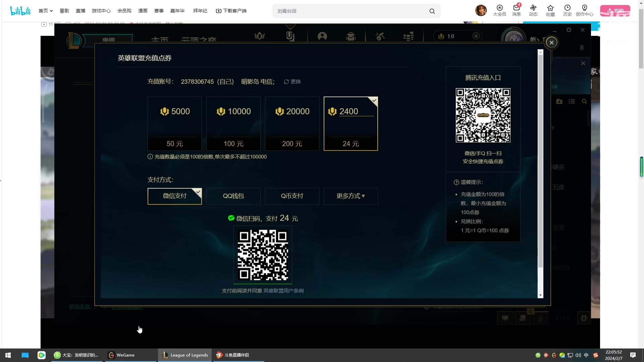Click 更换 to change recharge account
644x362 pixels.
click(292, 82)
